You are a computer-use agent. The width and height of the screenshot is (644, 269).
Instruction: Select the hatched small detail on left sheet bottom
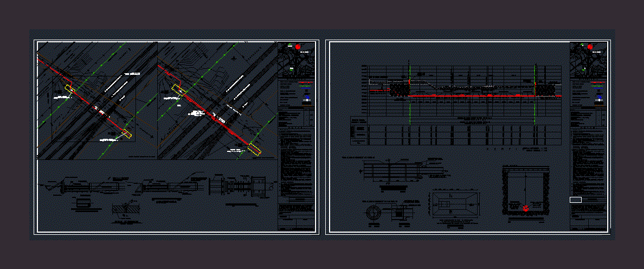(125, 208)
